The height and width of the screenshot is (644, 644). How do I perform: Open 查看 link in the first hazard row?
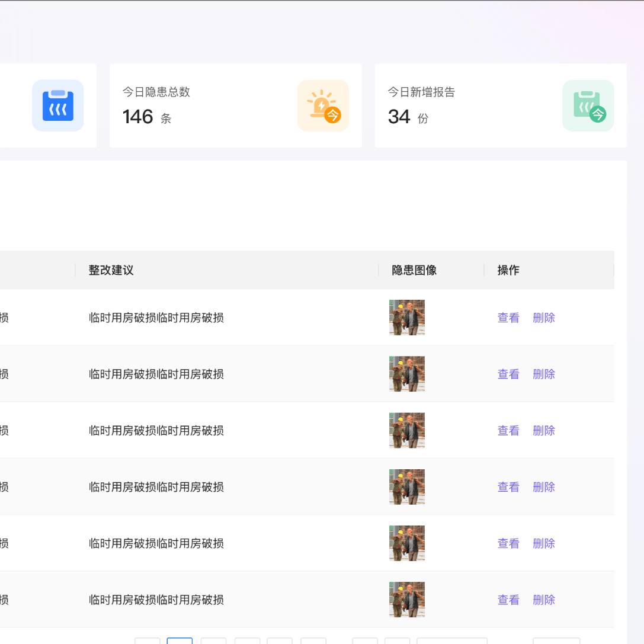point(508,318)
